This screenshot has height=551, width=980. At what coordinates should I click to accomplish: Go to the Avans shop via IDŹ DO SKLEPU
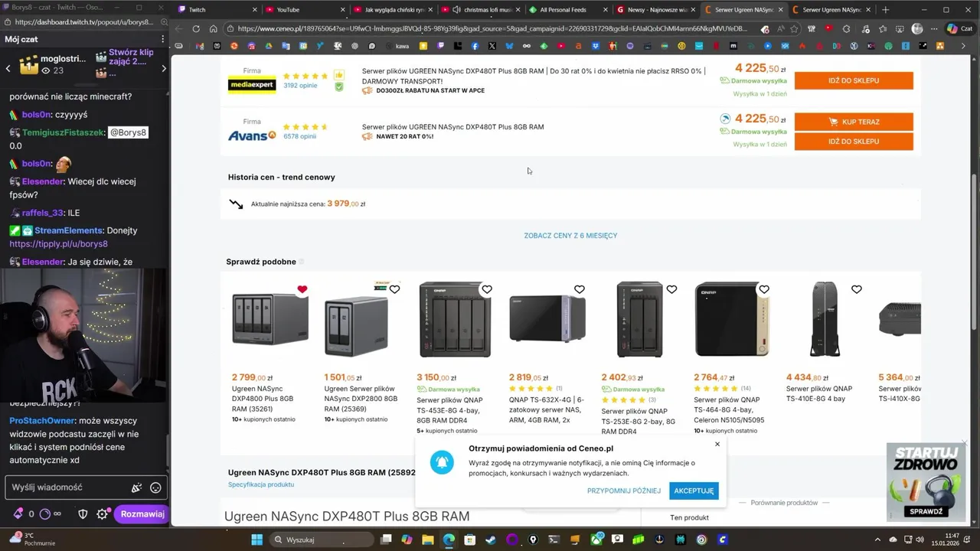(854, 142)
